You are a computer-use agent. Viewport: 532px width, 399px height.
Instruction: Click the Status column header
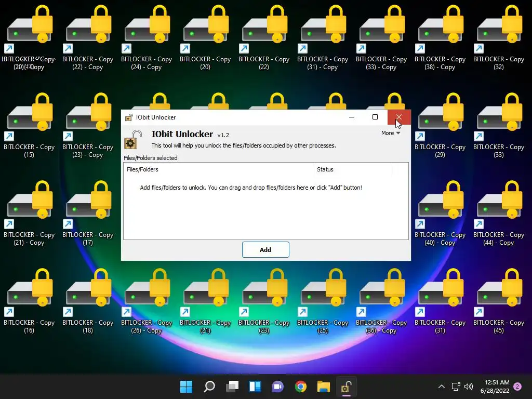[353, 169]
